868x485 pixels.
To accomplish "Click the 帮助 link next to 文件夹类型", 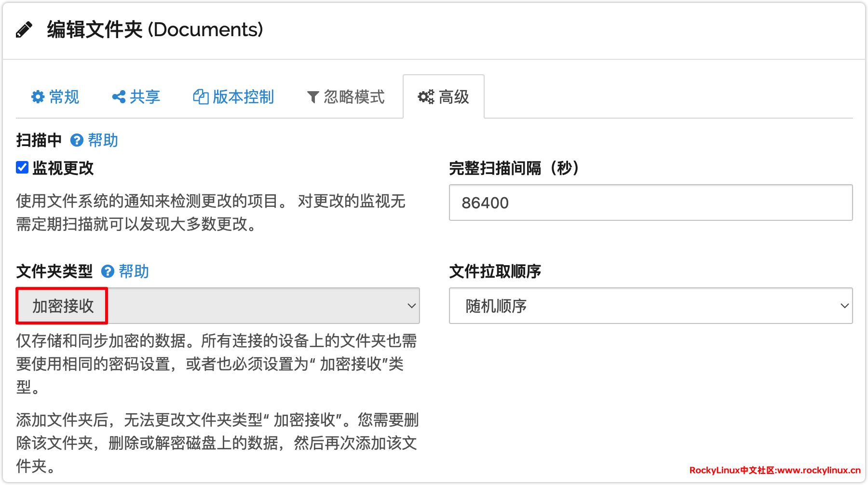I will pyautogui.click(x=134, y=271).
